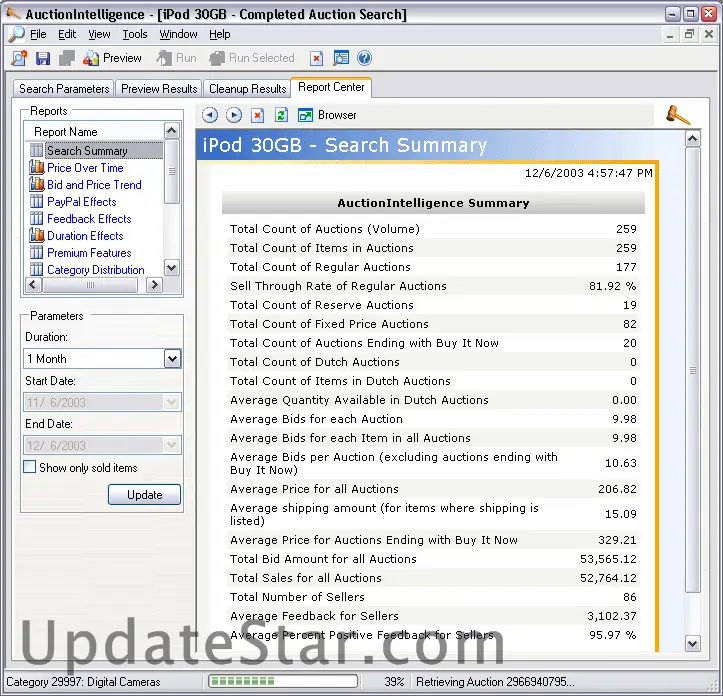The width and height of the screenshot is (723, 696).
Task: Open the report in Browser
Action: pos(327,115)
